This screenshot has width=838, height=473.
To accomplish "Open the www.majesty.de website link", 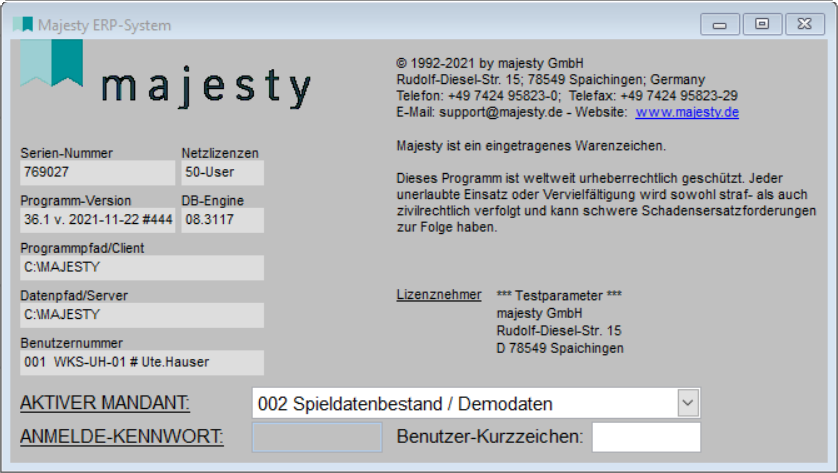I will click(x=687, y=112).
